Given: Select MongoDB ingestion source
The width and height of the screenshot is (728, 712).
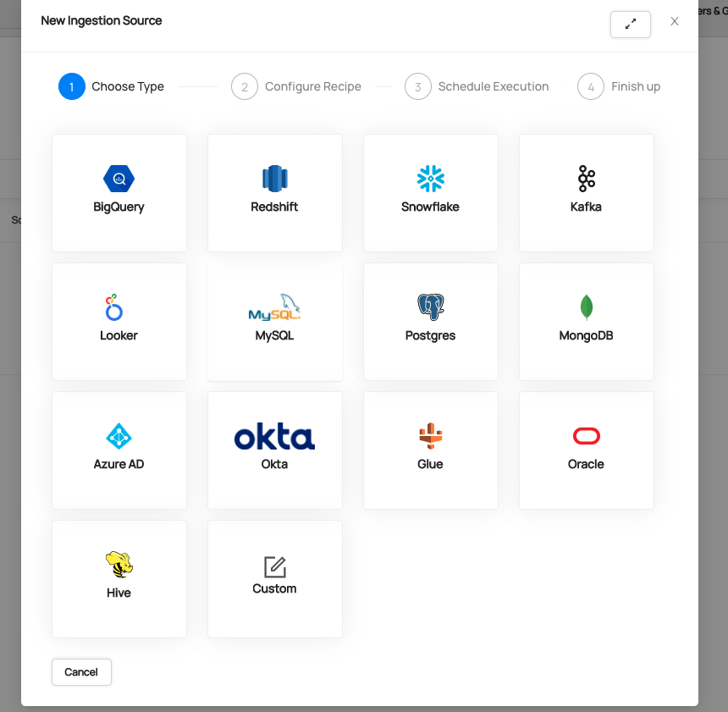Looking at the screenshot, I should pos(586,322).
